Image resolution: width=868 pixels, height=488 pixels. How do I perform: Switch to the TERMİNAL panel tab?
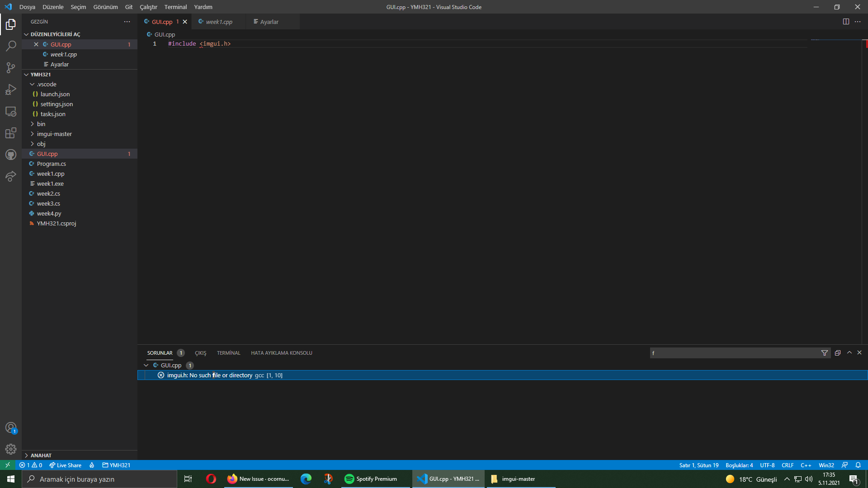(x=228, y=353)
